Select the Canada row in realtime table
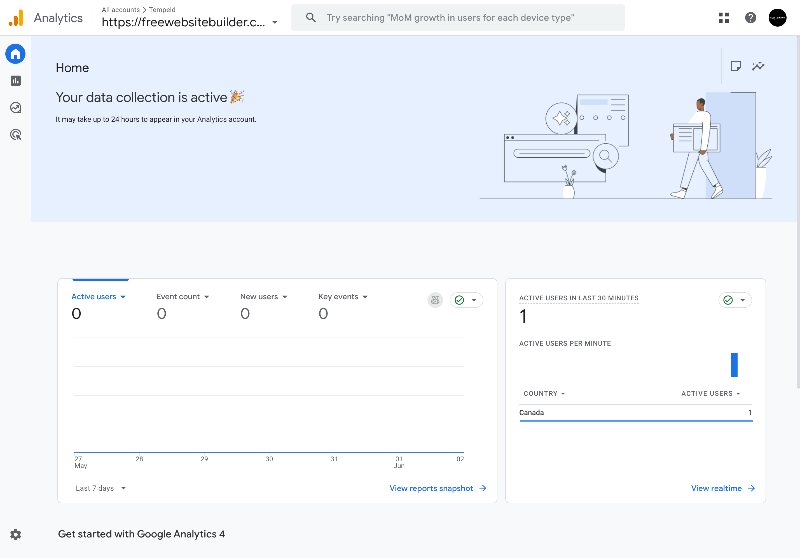Screen dimensions: 800x558 click(636, 412)
